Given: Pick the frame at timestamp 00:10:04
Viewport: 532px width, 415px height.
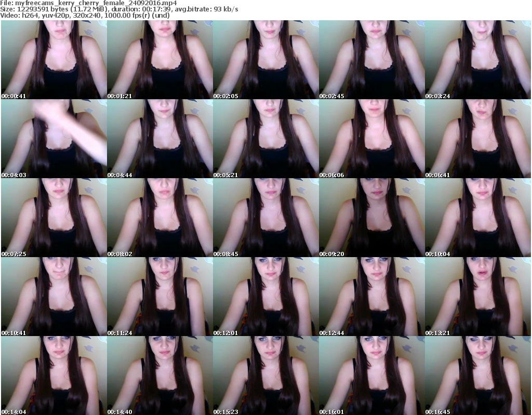Looking at the screenshot, I should pyautogui.click(x=478, y=218).
